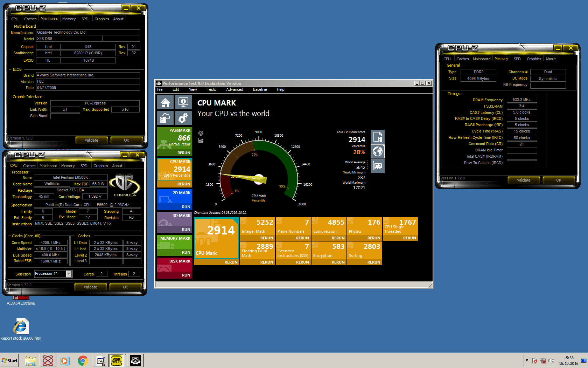Screen dimensions: 588x368
Task: Click the hardware compare icon below the globe
Action: (378, 166)
